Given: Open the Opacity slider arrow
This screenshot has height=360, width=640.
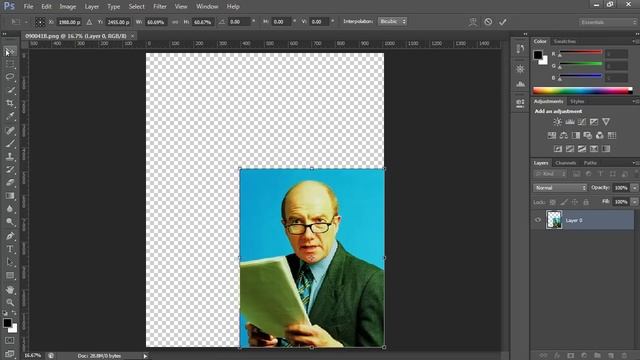Looking at the screenshot, I should [x=634, y=188].
